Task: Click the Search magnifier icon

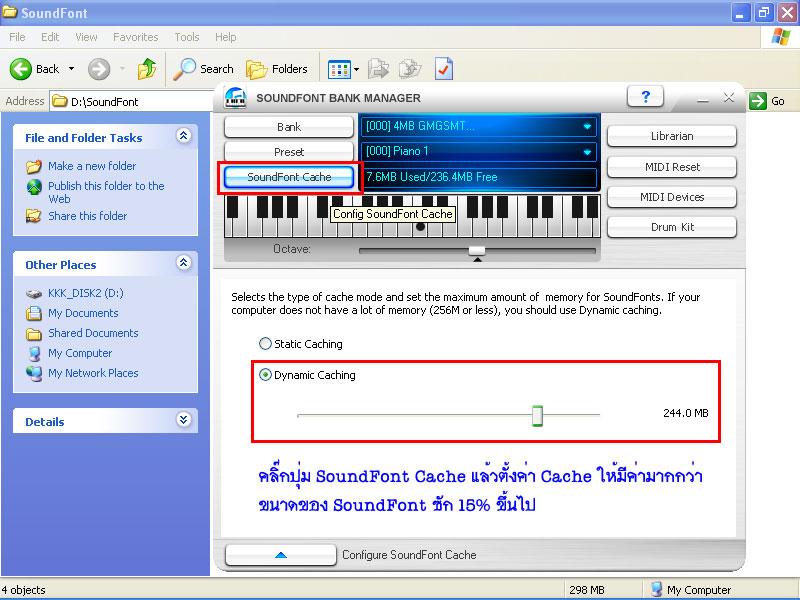Action: (x=184, y=69)
